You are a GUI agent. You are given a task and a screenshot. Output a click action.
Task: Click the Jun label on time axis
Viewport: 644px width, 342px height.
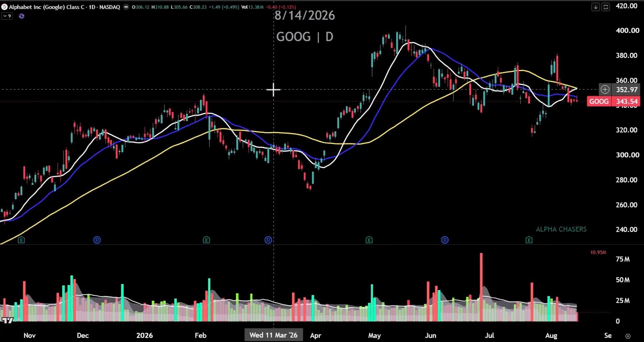[431, 335]
